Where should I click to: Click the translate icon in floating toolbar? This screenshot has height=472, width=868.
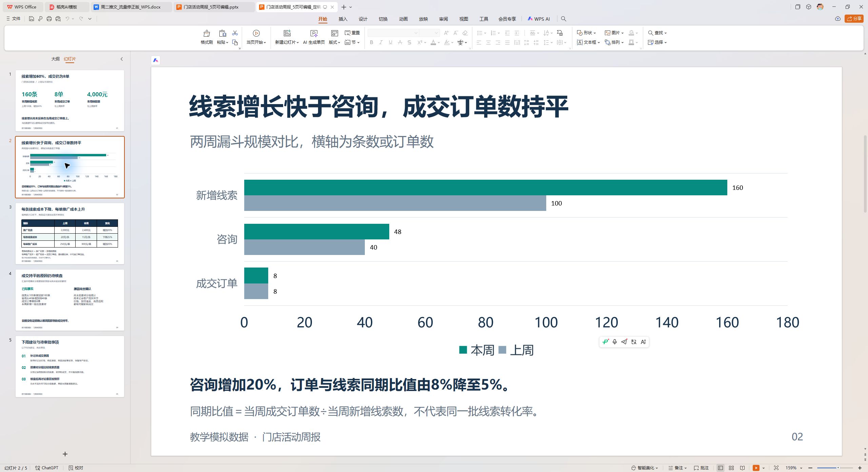pyautogui.click(x=634, y=342)
